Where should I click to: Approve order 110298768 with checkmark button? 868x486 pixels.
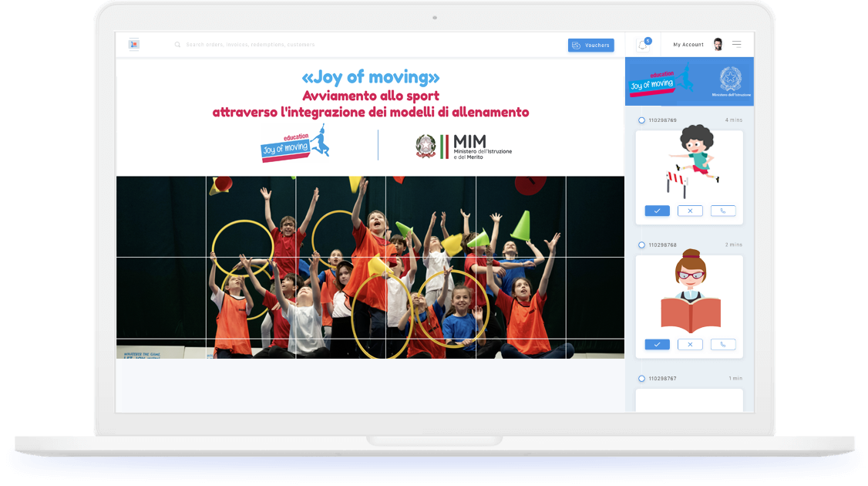pyautogui.click(x=657, y=345)
